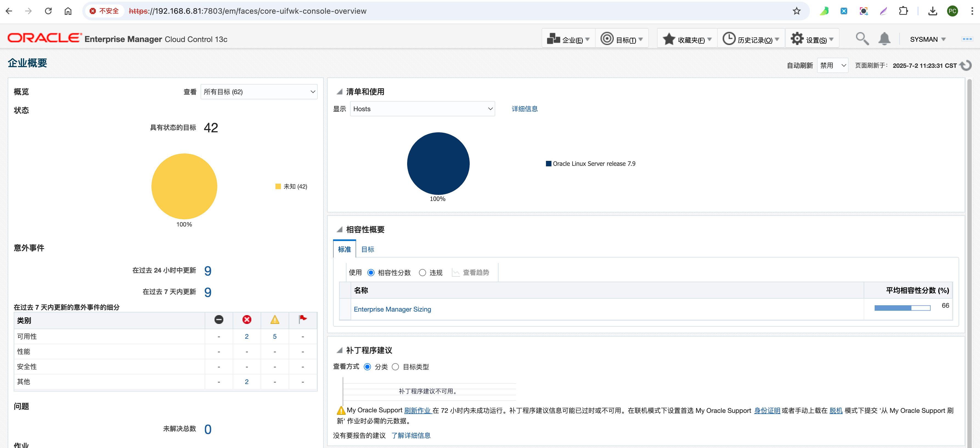Open the notifications bell icon
980x448 pixels.
coord(884,39)
